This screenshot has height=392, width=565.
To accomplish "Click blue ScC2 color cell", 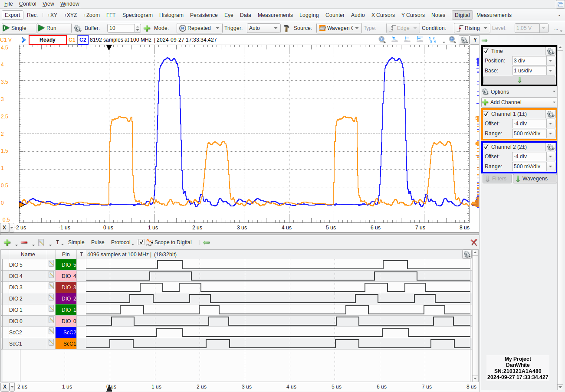I will (66, 332).
